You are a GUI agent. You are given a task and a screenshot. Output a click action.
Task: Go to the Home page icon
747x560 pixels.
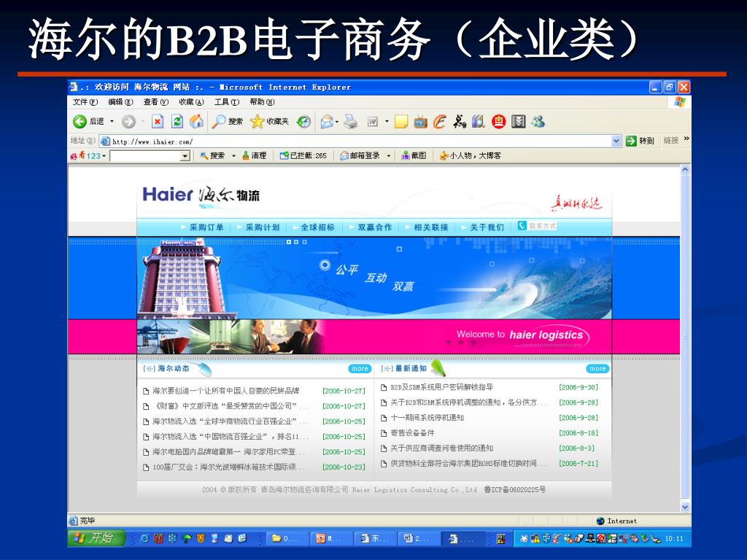click(x=196, y=122)
